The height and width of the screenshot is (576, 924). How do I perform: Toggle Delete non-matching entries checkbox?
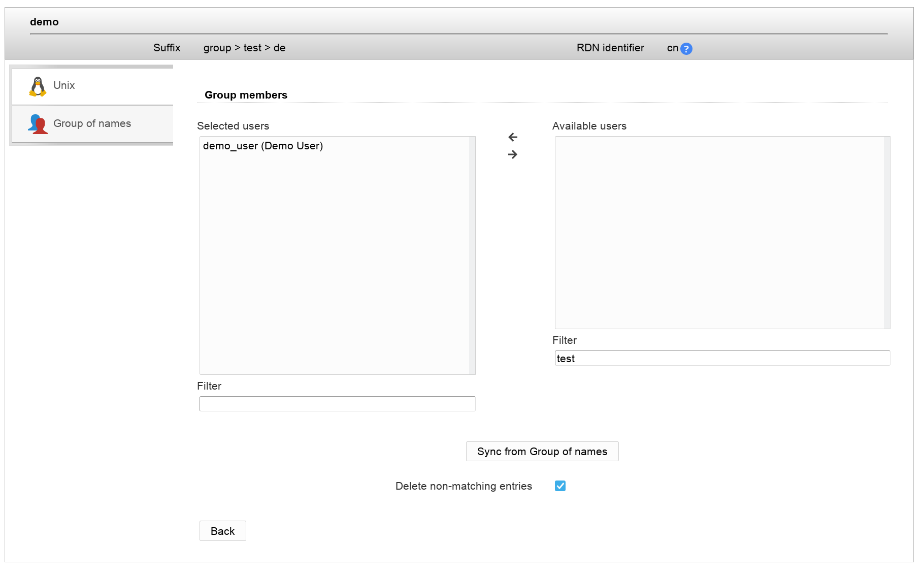[560, 486]
